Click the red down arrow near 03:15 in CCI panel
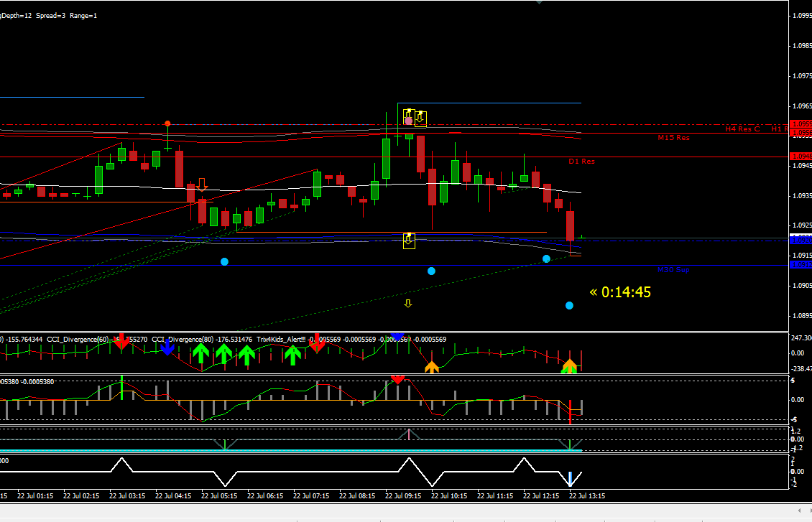This screenshot has height=522, width=812. (x=121, y=341)
